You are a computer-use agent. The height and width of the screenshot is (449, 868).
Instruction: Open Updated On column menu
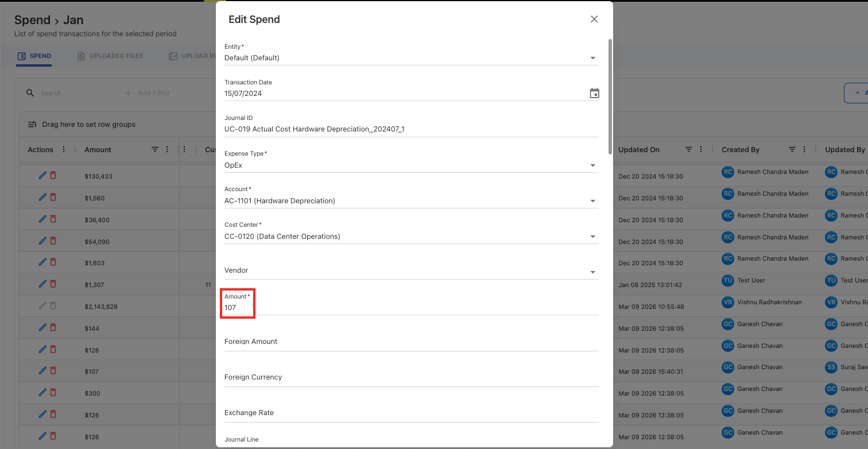point(701,149)
